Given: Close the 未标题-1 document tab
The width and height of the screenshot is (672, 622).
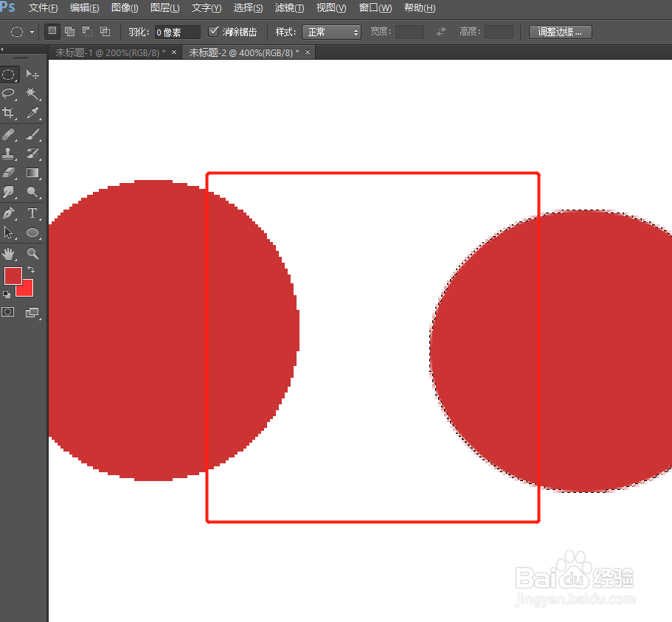Looking at the screenshot, I should coord(174,52).
